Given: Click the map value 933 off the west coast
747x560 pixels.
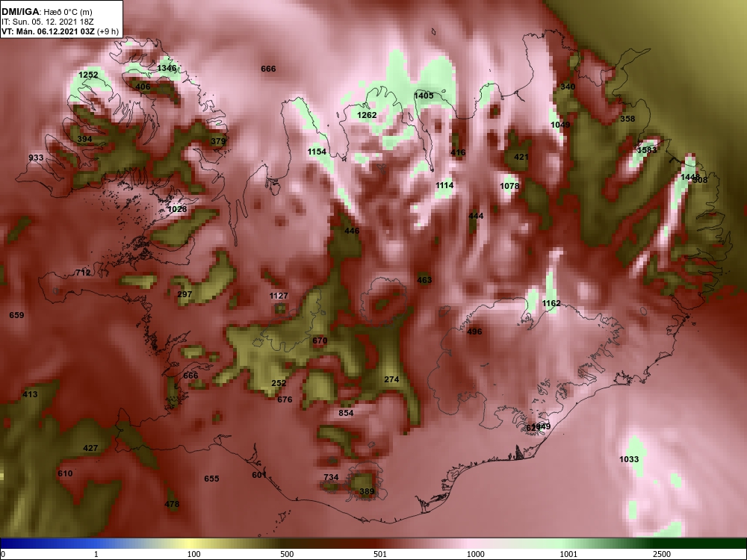Looking at the screenshot, I should click(x=36, y=158).
